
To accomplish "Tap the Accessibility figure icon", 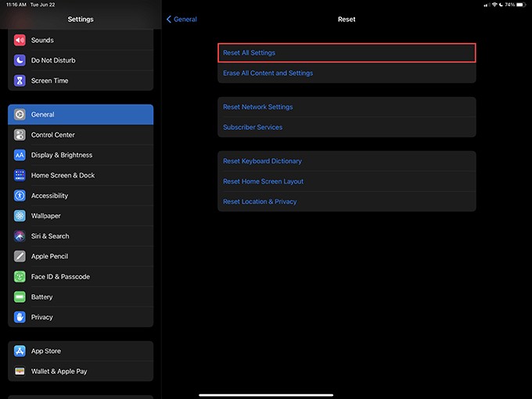I will (20, 196).
